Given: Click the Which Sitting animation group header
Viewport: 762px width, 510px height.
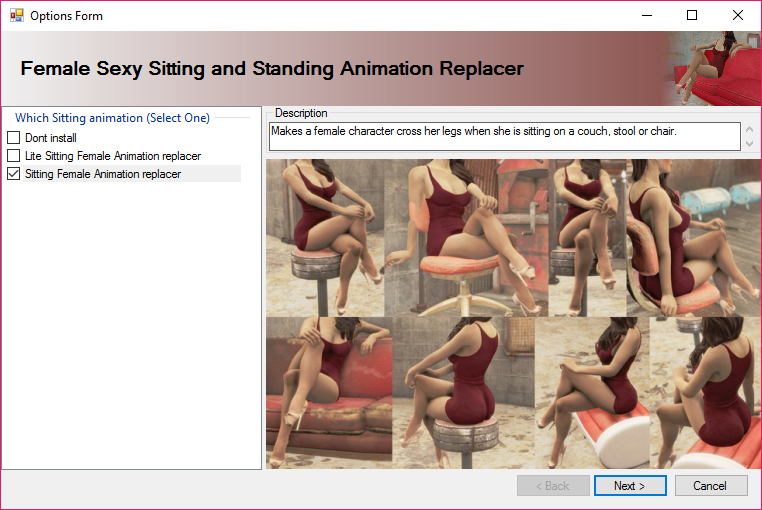Looking at the screenshot, I should pos(112,118).
